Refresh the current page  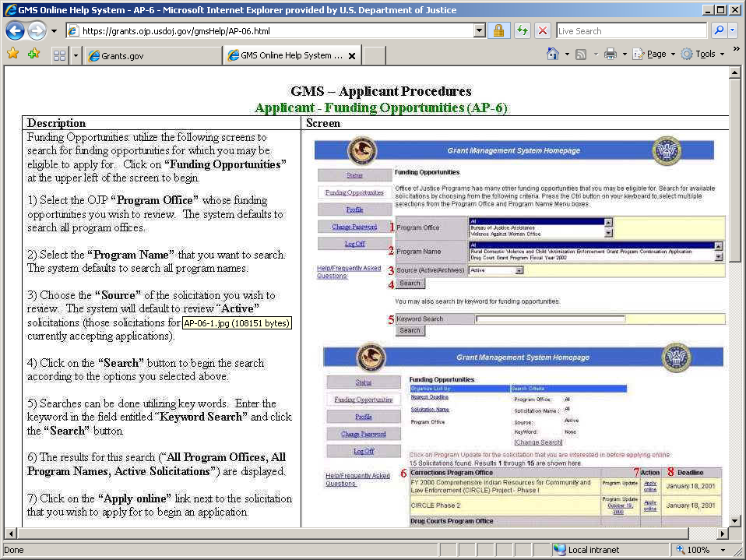[x=521, y=31]
